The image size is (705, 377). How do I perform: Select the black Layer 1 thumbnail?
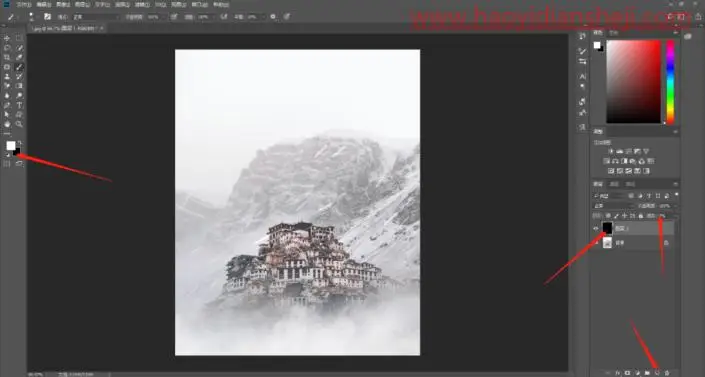[x=607, y=228]
